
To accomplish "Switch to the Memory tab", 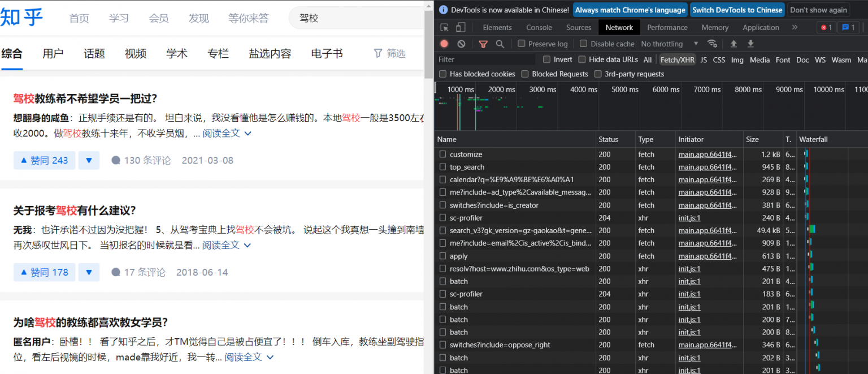I will point(715,27).
